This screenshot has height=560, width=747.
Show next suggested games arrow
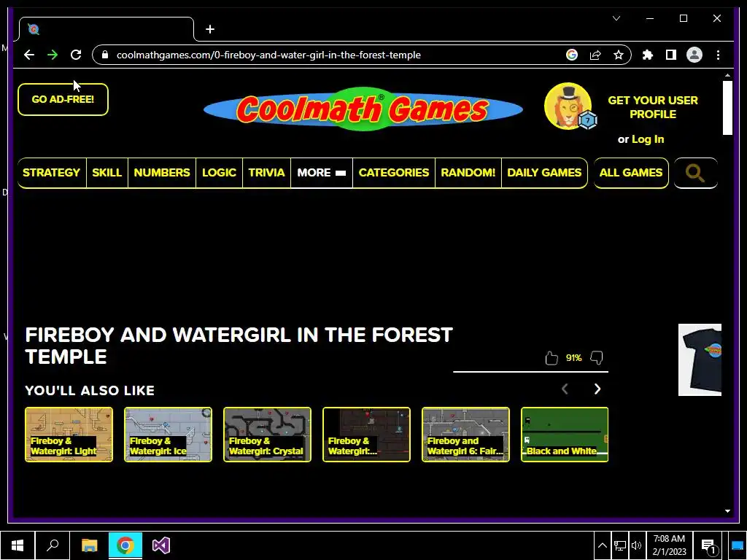[597, 389]
